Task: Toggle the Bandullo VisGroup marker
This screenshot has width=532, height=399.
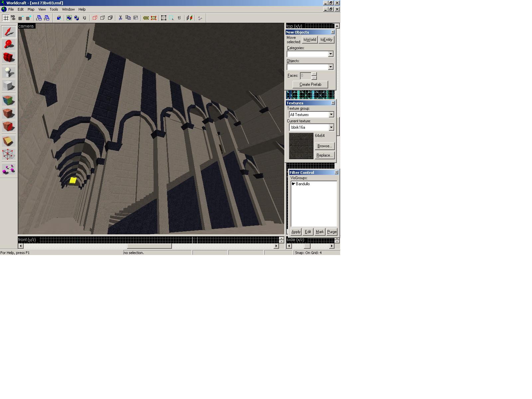Action: tap(294, 184)
